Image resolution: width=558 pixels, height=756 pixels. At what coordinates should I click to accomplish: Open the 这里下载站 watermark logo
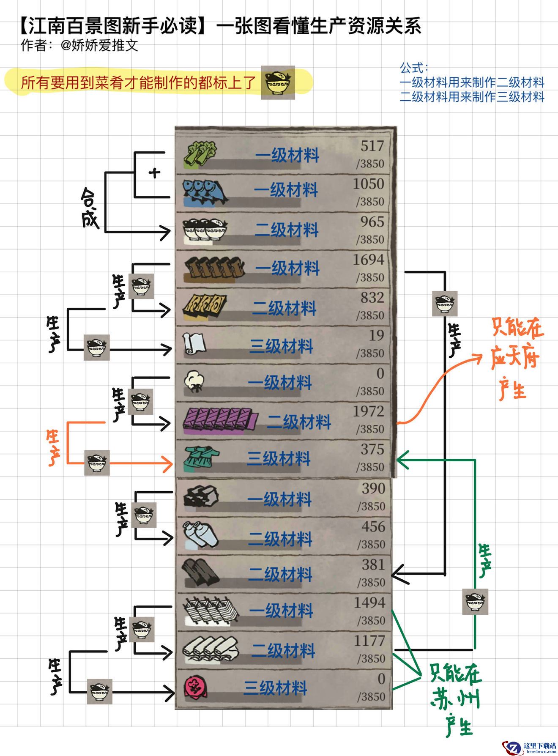528,747
